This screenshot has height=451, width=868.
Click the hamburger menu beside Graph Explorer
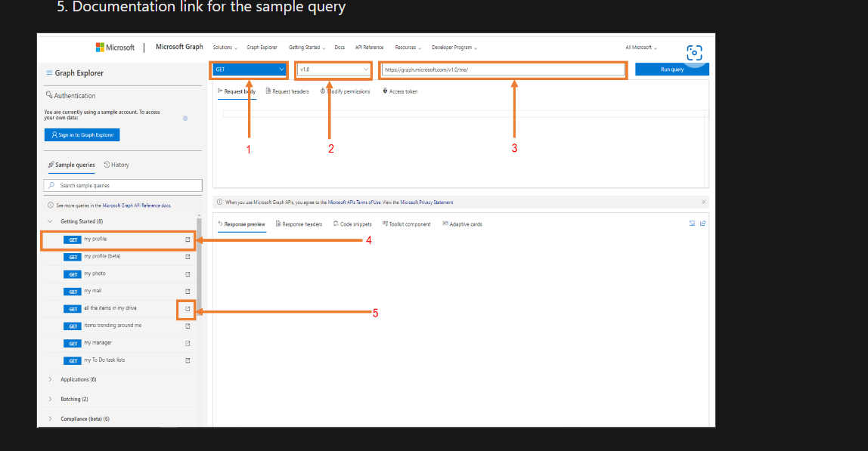(x=49, y=73)
